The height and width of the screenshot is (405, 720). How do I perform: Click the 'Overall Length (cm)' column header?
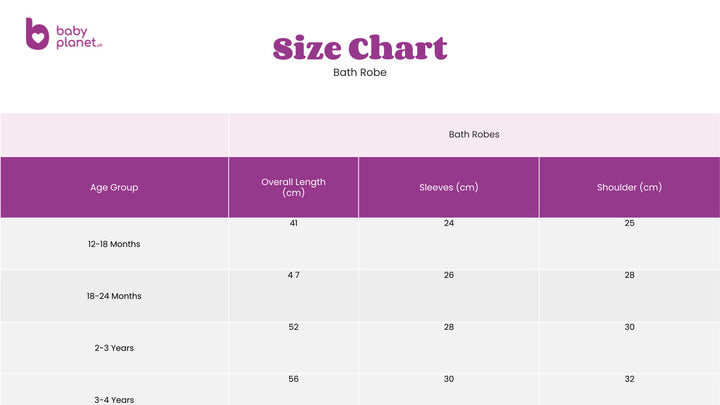point(293,187)
